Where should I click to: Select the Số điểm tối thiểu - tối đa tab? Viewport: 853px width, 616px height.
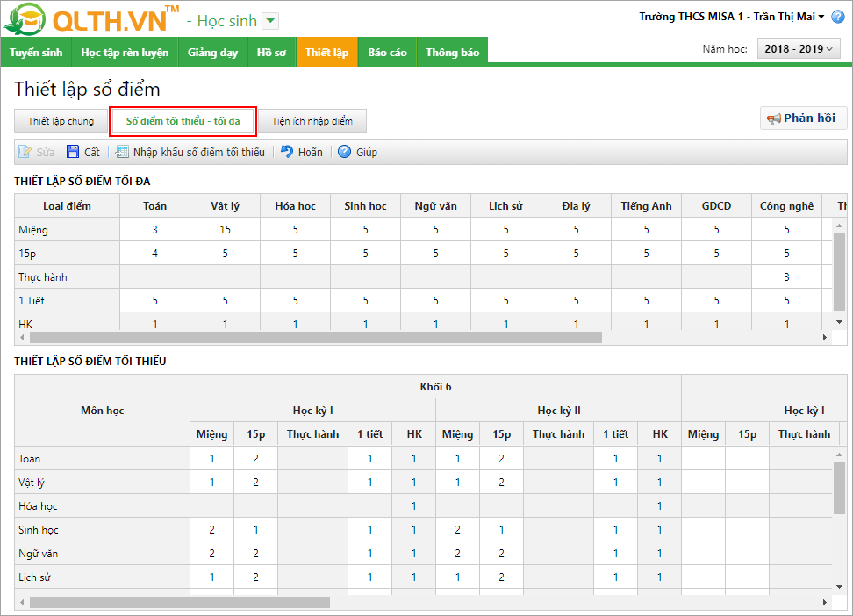(183, 121)
